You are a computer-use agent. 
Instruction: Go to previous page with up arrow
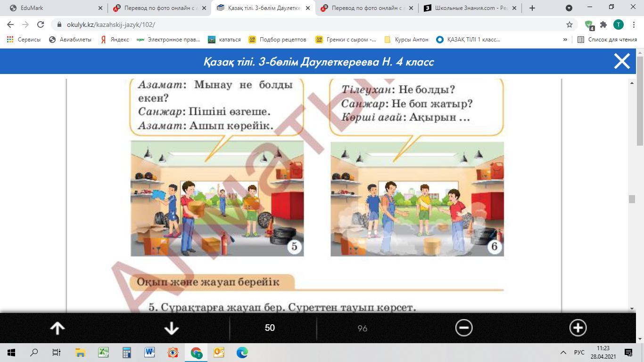[58, 328]
